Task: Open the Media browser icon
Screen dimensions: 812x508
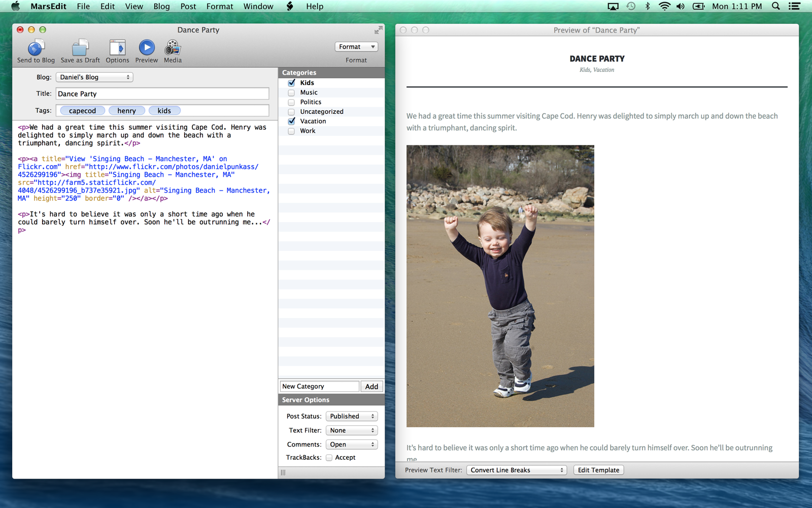Action: click(x=173, y=48)
